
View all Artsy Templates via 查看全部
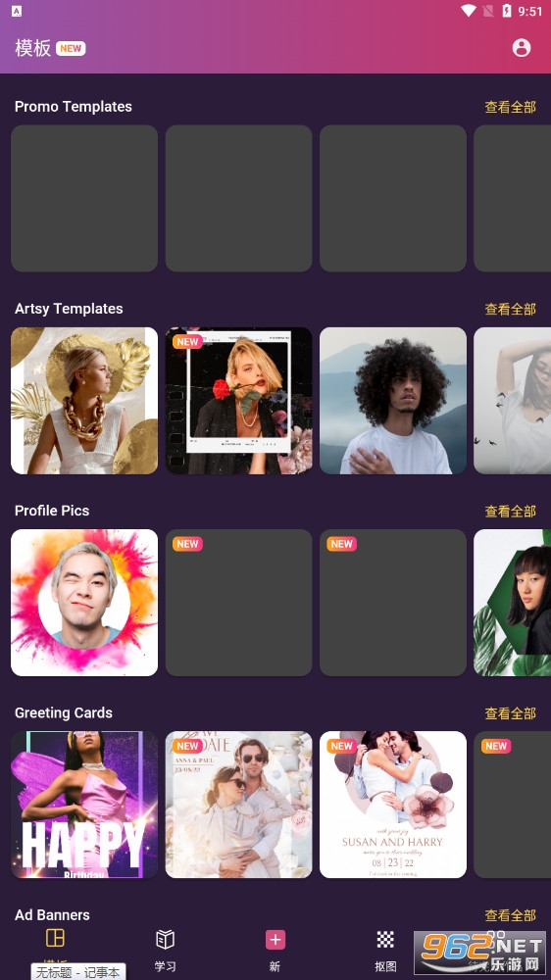click(x=510, y=309)
